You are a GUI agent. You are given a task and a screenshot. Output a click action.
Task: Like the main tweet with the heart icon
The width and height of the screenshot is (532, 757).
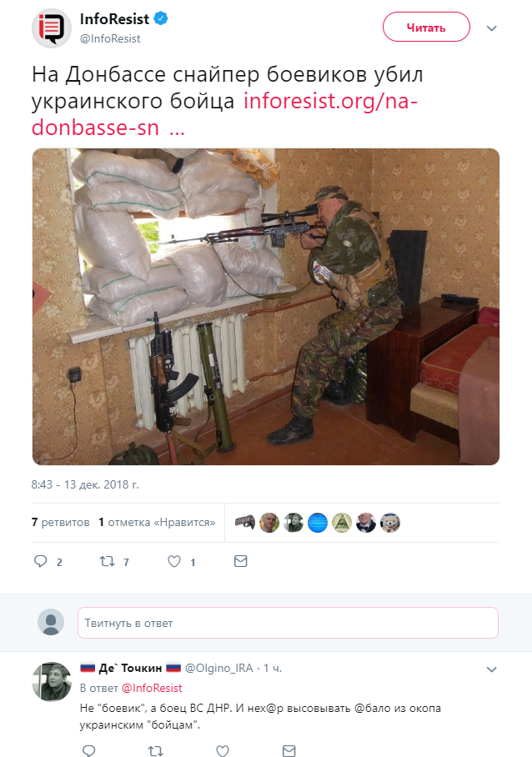(174, 561)
